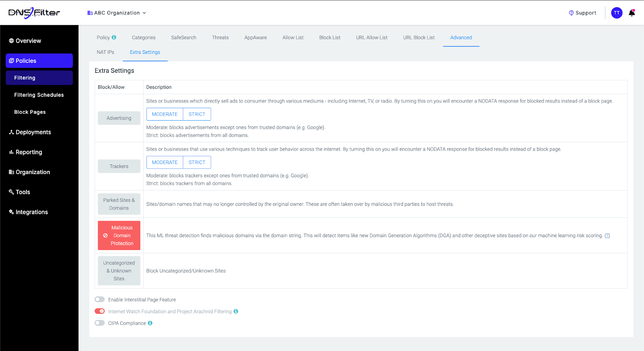The height and width of the screenshot is (351, 644).
Task: Enable the Interstitial Page Feature toggle
Action: point(99,300)
